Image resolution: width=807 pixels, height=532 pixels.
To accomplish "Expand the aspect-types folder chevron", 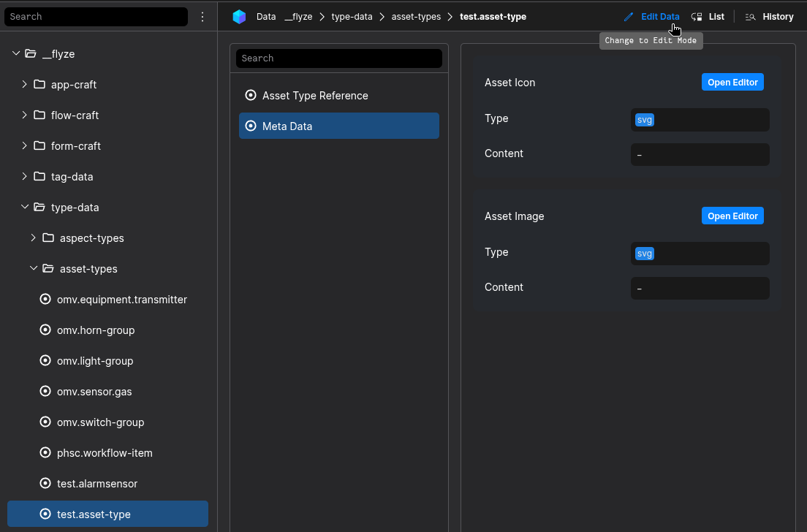I will pos(34,238).
